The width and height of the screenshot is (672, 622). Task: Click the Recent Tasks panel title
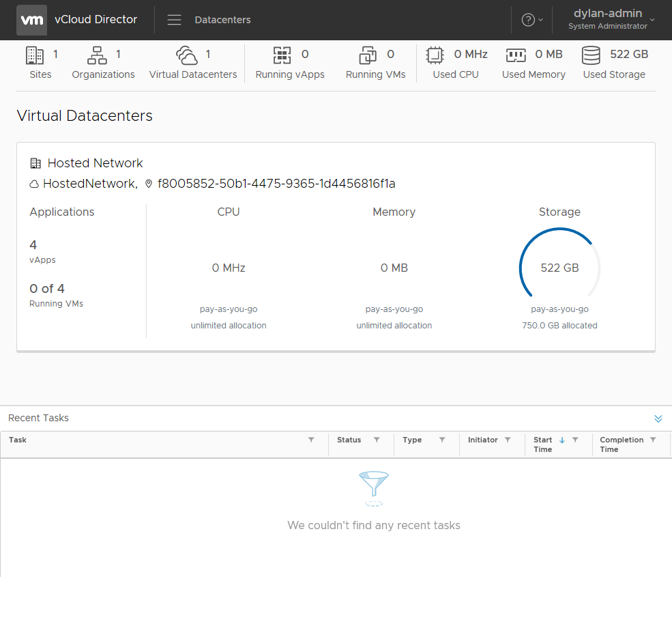coord(39,419)
